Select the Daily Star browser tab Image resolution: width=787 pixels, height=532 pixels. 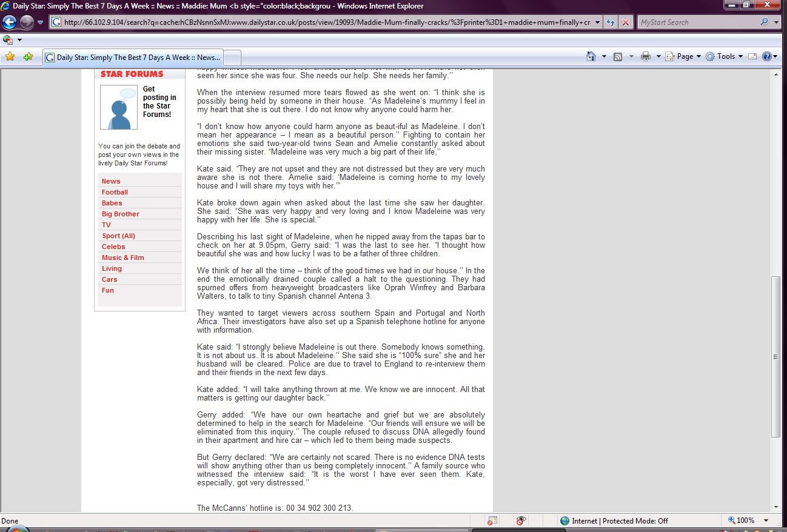pos(133,58)
